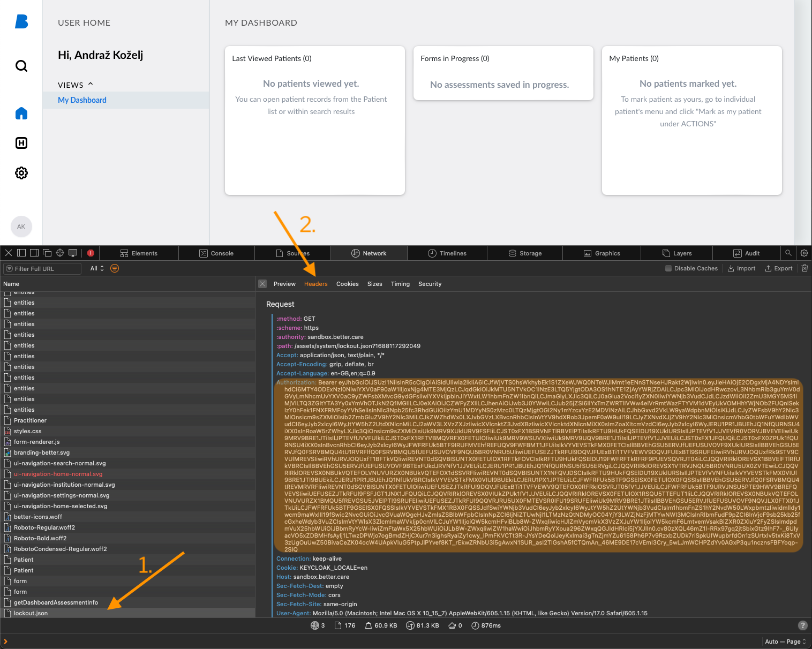Show the Sizes sub-tab

point(375,284)
